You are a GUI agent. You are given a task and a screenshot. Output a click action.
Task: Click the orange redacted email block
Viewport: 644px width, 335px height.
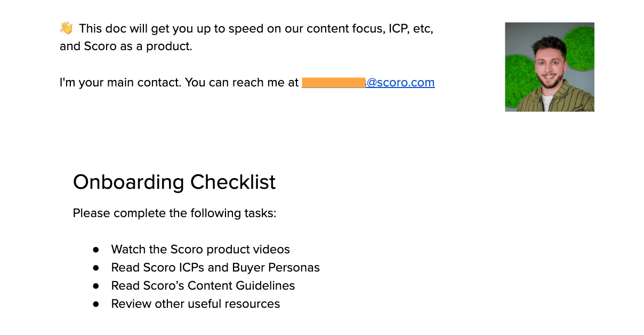333,83
